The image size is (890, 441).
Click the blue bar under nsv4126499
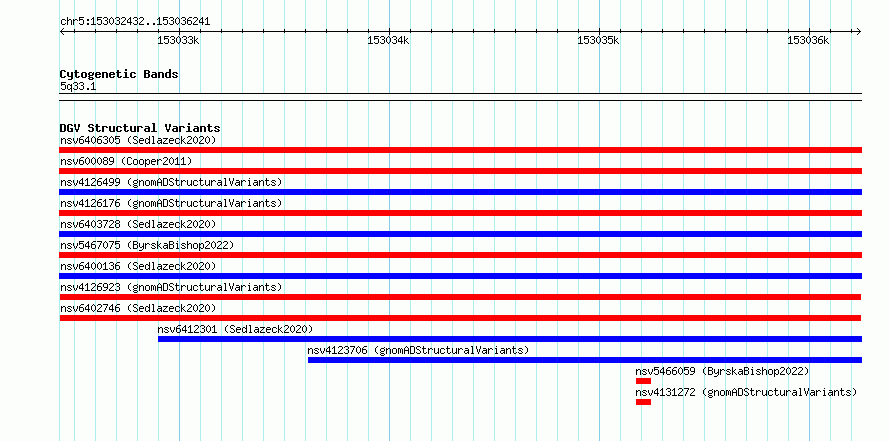pos(460,192)
